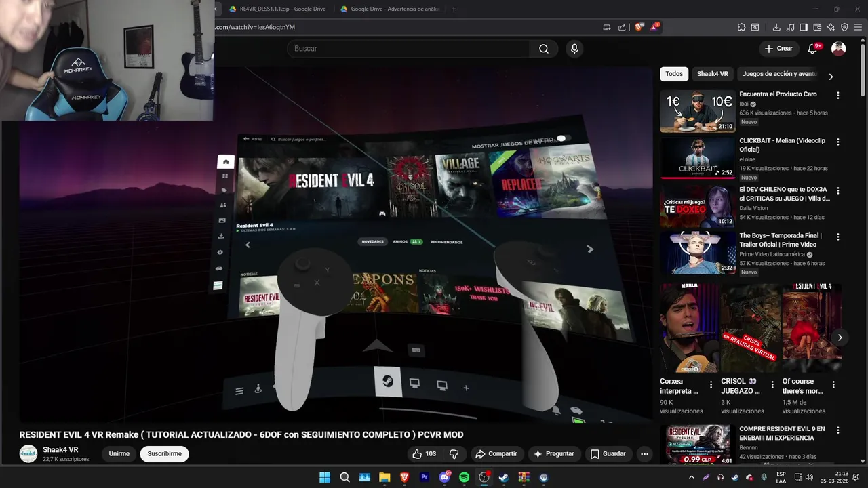Viewport: 868px width, 488px height.
Task: Open Premiere Pro from the taskbar
Action: [x=425, y=477]
